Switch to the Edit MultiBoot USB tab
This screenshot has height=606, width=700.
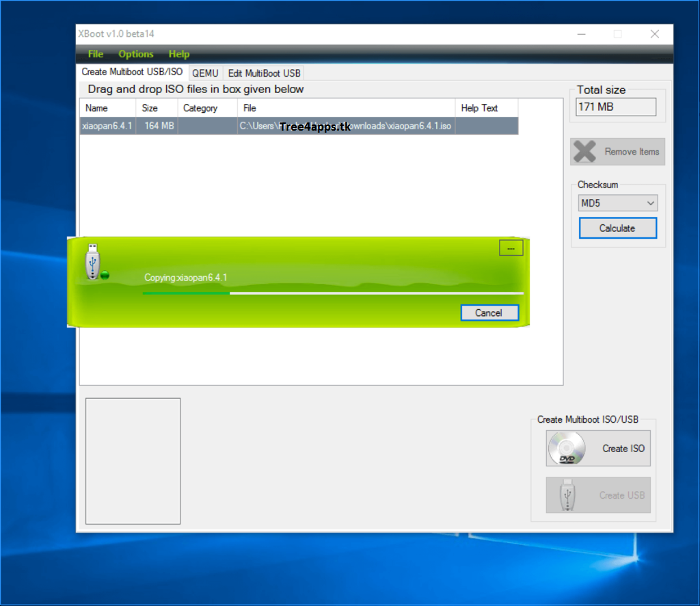tap(264, 73)
